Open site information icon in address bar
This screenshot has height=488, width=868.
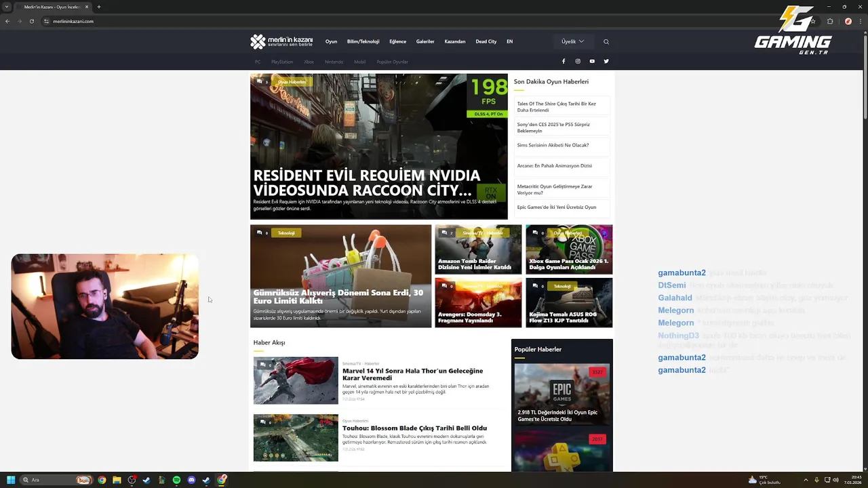click(47, 21)
